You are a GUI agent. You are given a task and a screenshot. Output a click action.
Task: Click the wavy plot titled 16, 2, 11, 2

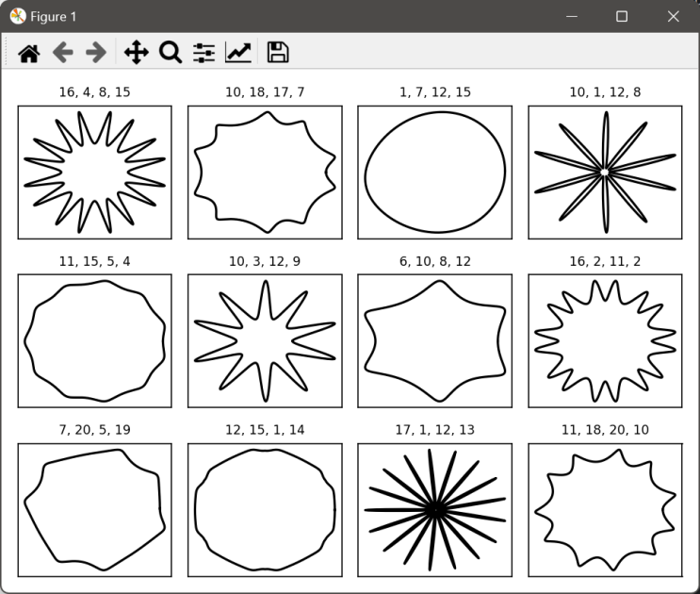click(606, 340)
